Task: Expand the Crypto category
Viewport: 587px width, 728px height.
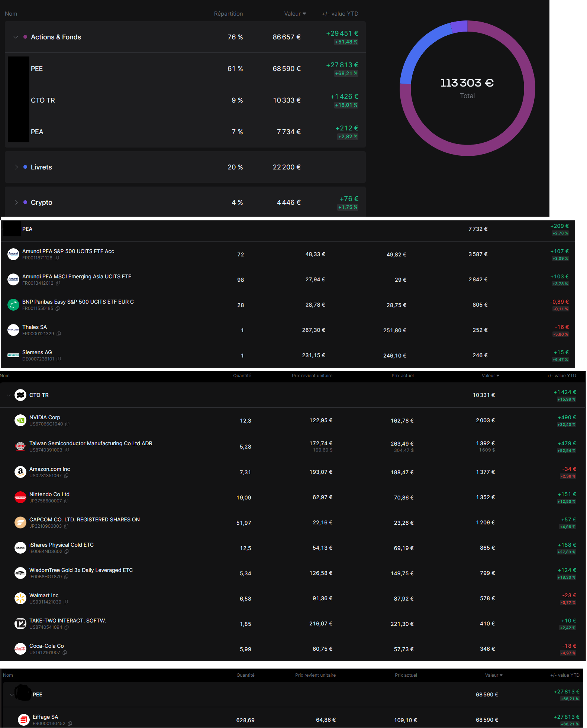Action: pos(16,203)
